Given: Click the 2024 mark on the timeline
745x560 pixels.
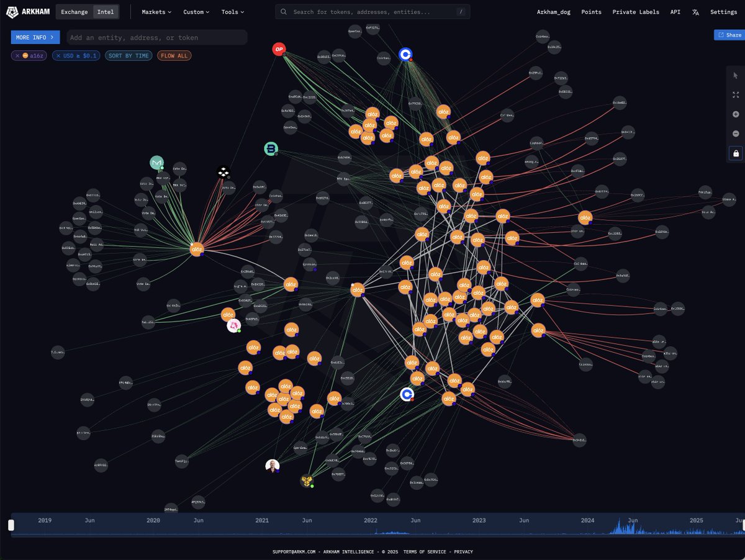Looking at the screenshot, I should (x=588, y=520).
